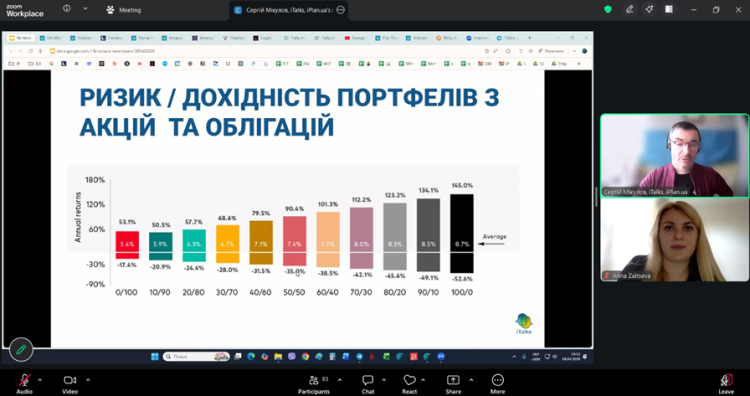Screen dimensions: 750x396
Task: Click the divider handle between share and videos
Action: 596,197
